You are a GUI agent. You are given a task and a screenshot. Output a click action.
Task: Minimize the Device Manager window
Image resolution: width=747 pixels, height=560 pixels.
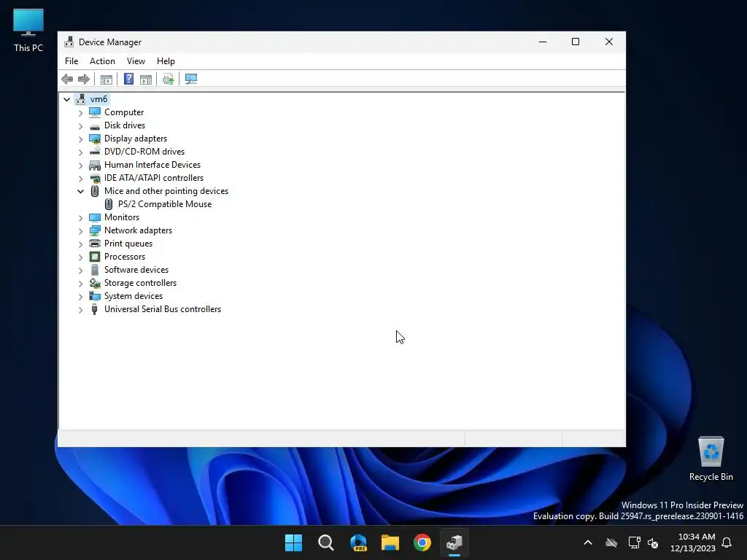[543, 42]
